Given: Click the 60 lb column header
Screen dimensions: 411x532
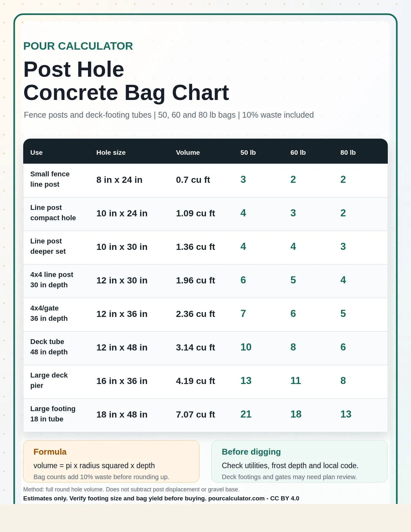Looking at the screenshot, I should point(298,153).
